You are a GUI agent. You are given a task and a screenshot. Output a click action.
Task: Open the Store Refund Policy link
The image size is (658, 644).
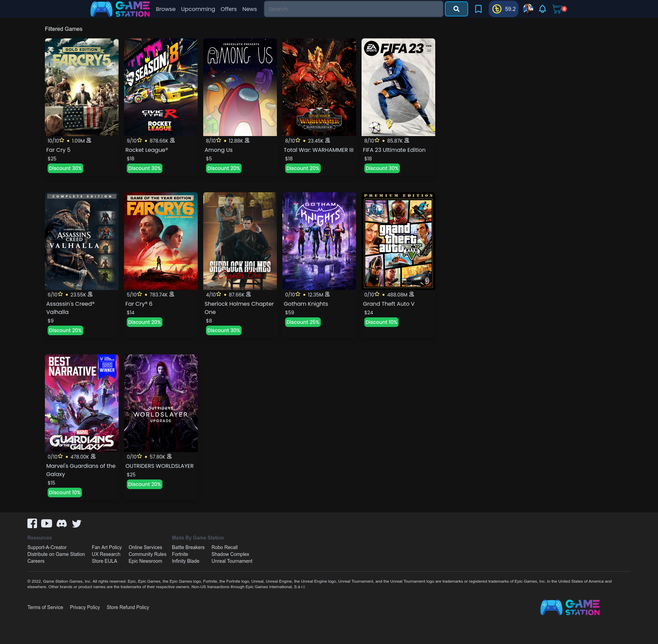(128, 607)
